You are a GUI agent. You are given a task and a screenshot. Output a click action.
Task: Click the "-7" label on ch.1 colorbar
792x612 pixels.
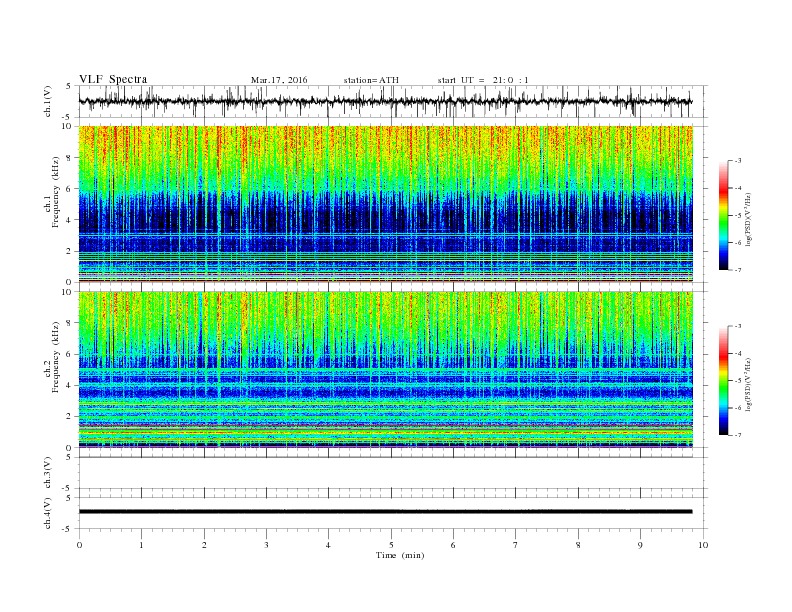coord(737,270)
